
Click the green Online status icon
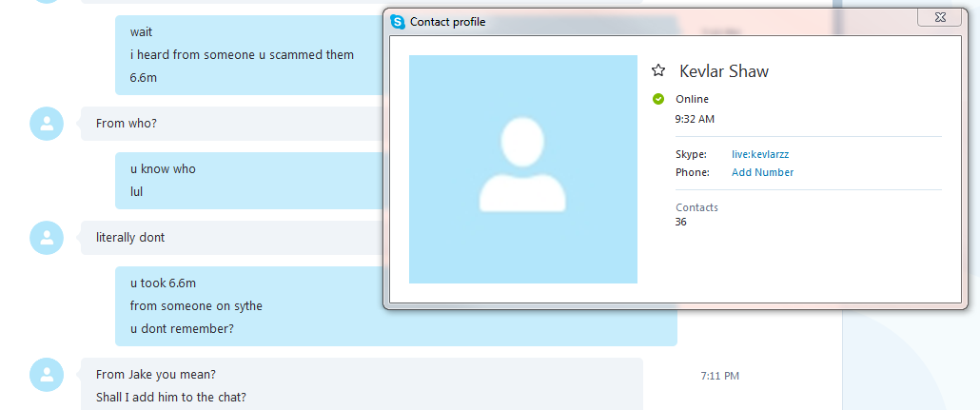[x=658, y=99]
